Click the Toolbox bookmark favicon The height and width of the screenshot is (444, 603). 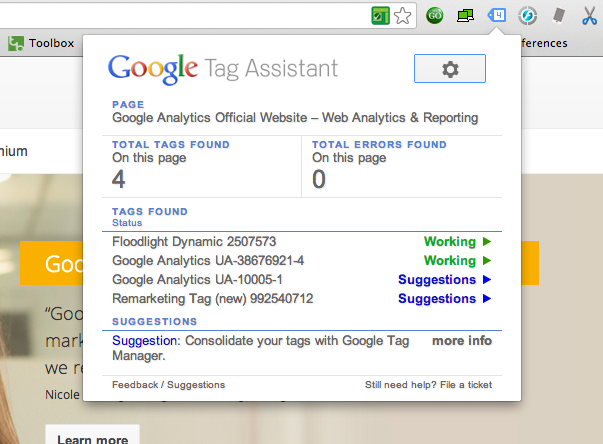point(16,43)
